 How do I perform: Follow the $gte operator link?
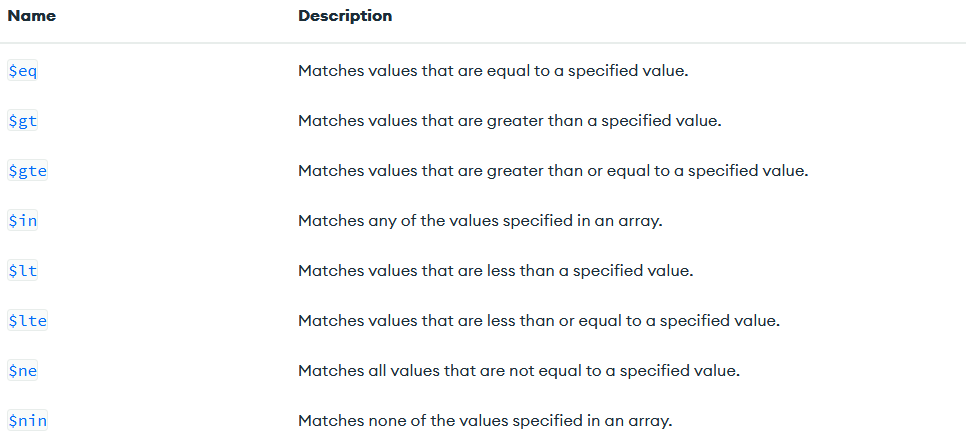point(28,172)
